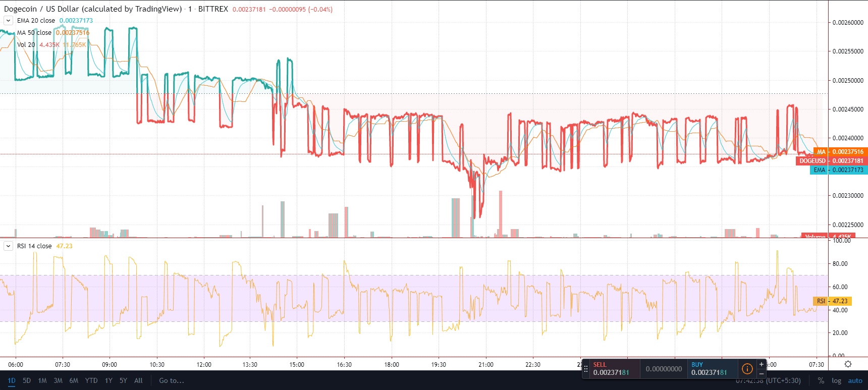Viewport: 868px width, 390px height.
Task: Open the Go to date dialog
Action: click(x=172, y=380)
